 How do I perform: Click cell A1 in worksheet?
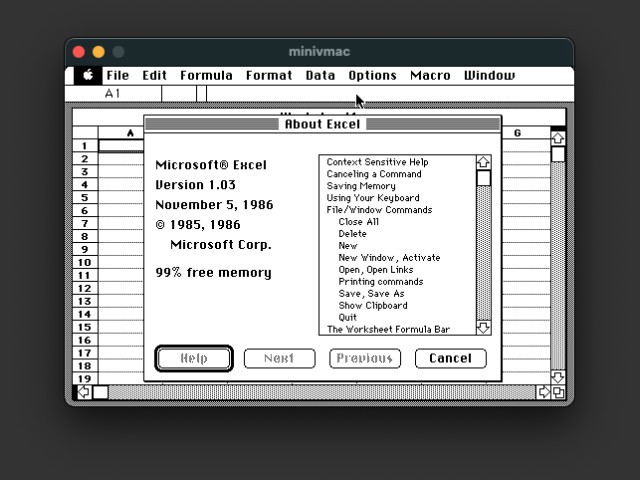pos(121,146)
